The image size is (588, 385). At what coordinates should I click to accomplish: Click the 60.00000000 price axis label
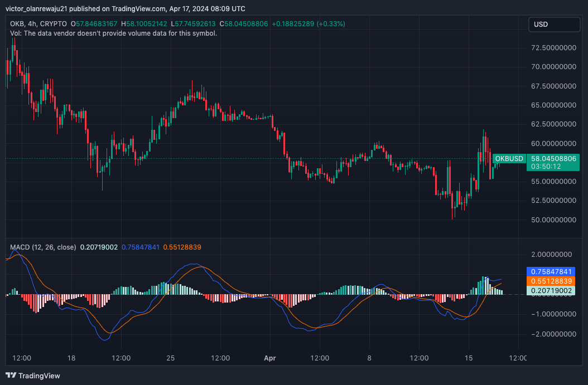coord(553,143)
